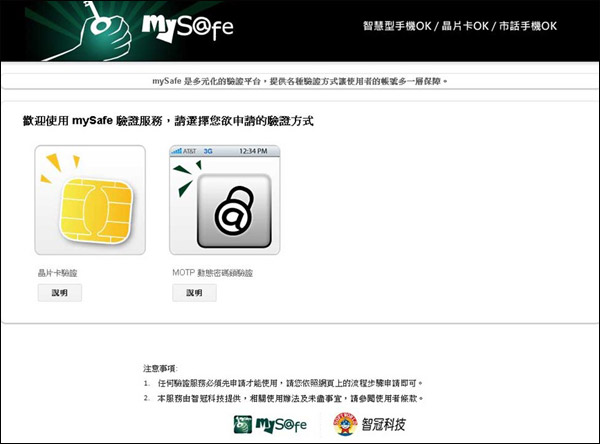
Task: Click the 晶片卡驗證 label
Action: click(x=57, y=273)
